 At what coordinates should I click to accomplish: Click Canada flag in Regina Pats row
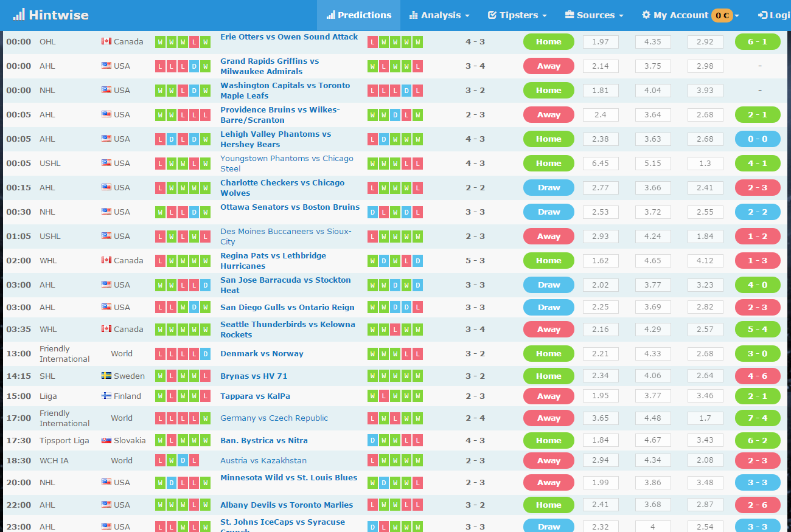coord(106,260)
